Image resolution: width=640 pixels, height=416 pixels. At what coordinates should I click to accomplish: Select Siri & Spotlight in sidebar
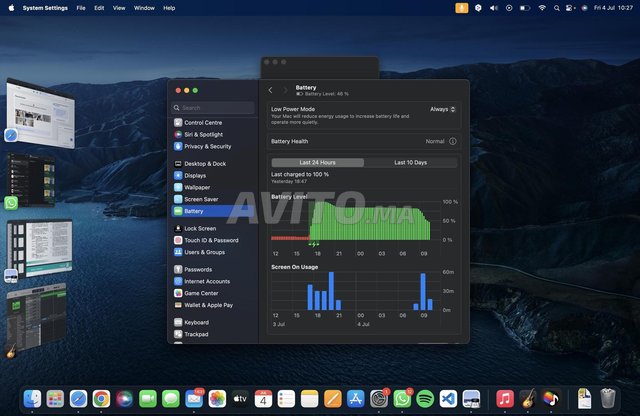203,134
